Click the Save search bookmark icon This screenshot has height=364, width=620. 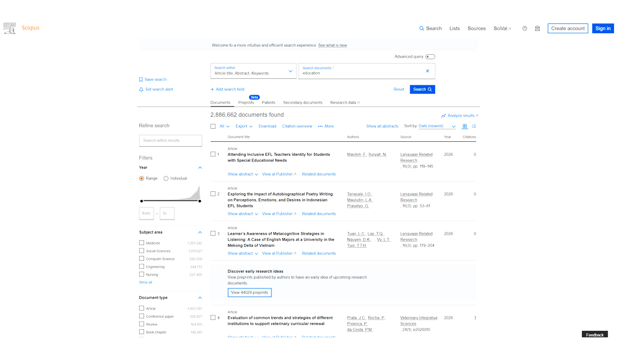141,79
